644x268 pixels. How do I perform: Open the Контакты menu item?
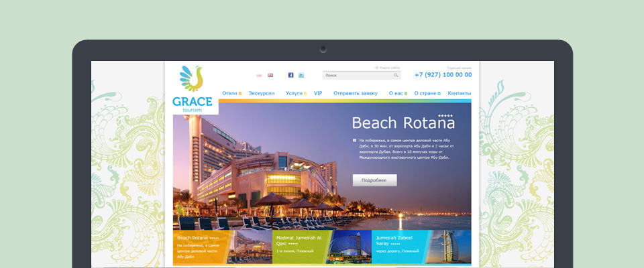(459, 93)
